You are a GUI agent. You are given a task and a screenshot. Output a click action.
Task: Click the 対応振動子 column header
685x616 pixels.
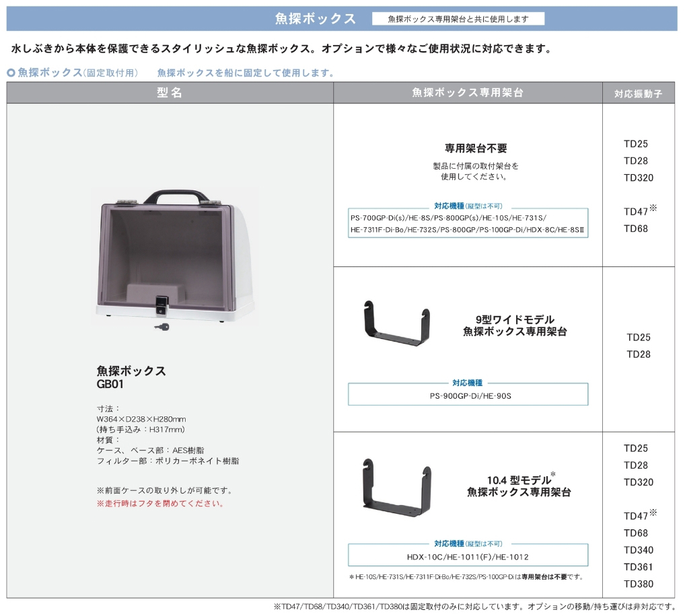(x=639, y=93)
